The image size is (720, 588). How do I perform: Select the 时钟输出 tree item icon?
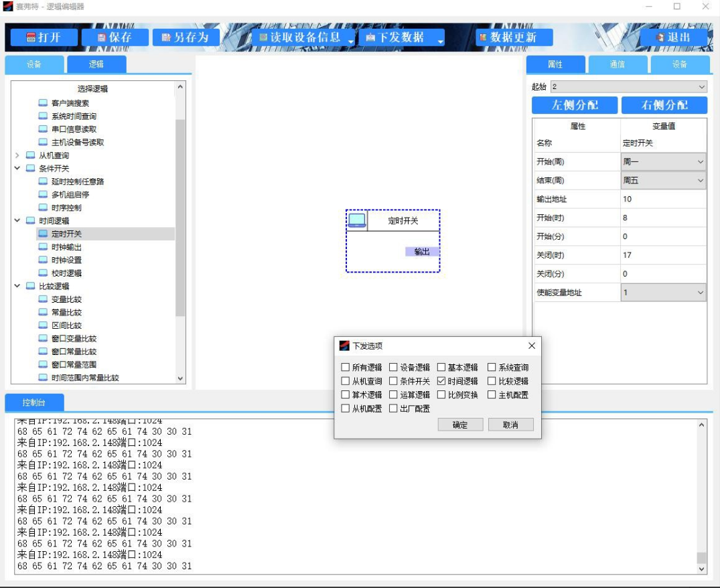pos(43,247)
